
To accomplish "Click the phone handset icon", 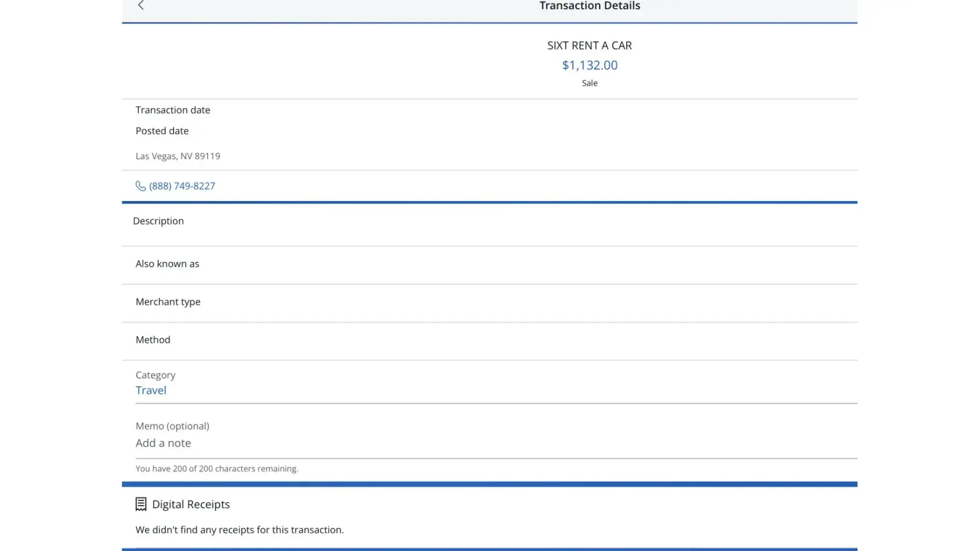I will point(141,186).
